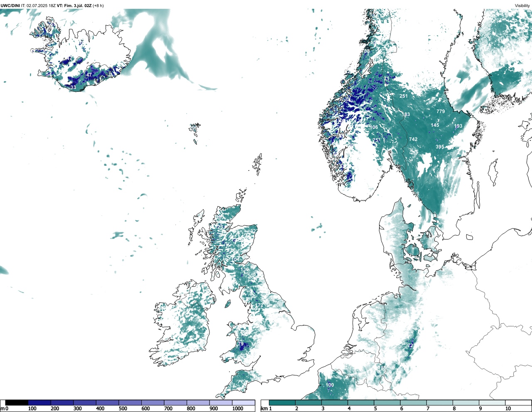Viewport: 532px width, 412px height.
Task: Click the 'Visibility' label in top-right corner
Action: coord(522,5)
